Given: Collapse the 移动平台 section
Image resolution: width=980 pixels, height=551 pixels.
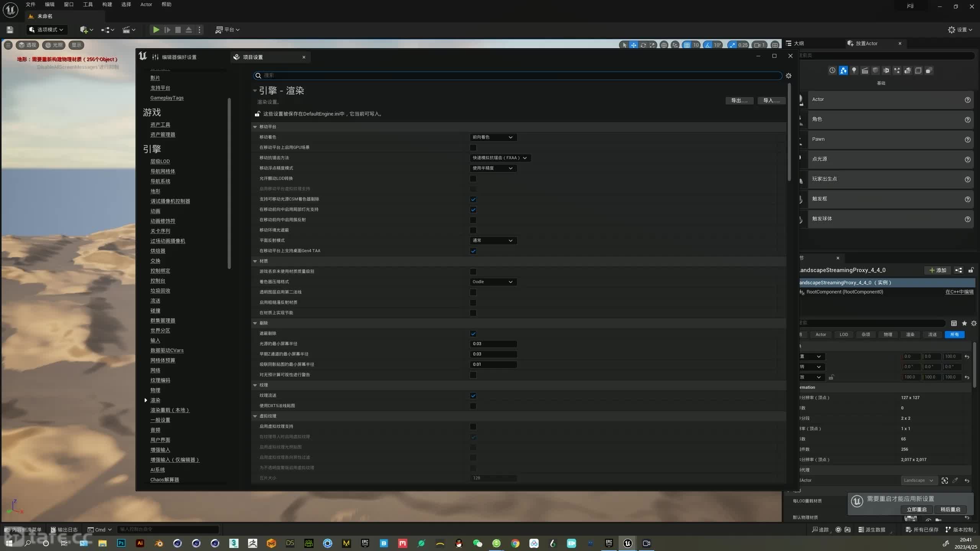Looking at the screenshot, I should coord(255,127).
